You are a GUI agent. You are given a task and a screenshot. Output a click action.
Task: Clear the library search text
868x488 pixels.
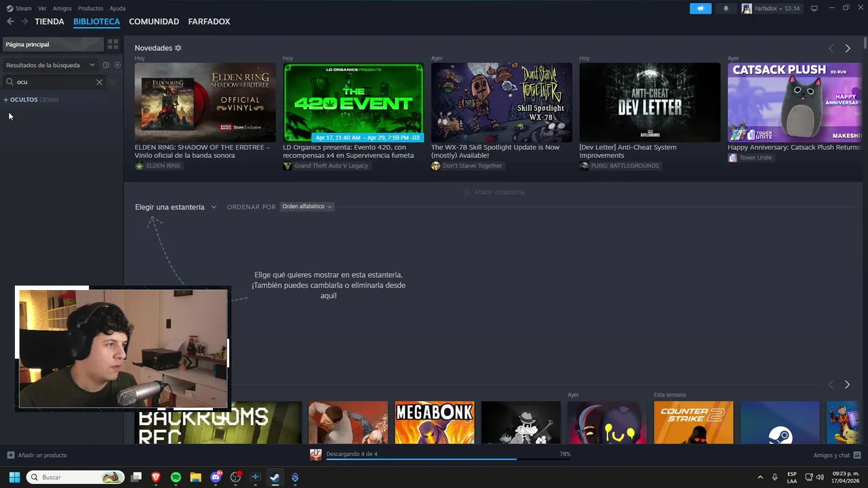99,82
